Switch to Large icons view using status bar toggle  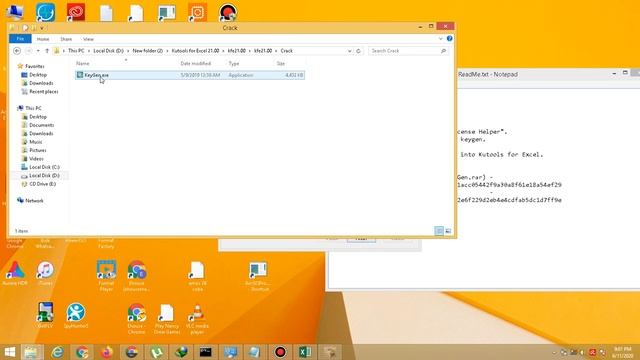point(448,231)
